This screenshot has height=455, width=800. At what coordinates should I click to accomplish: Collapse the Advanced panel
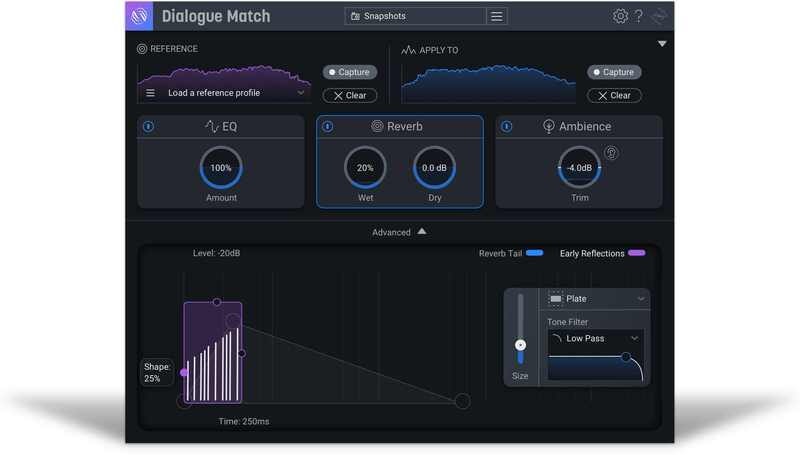point(421,231)
